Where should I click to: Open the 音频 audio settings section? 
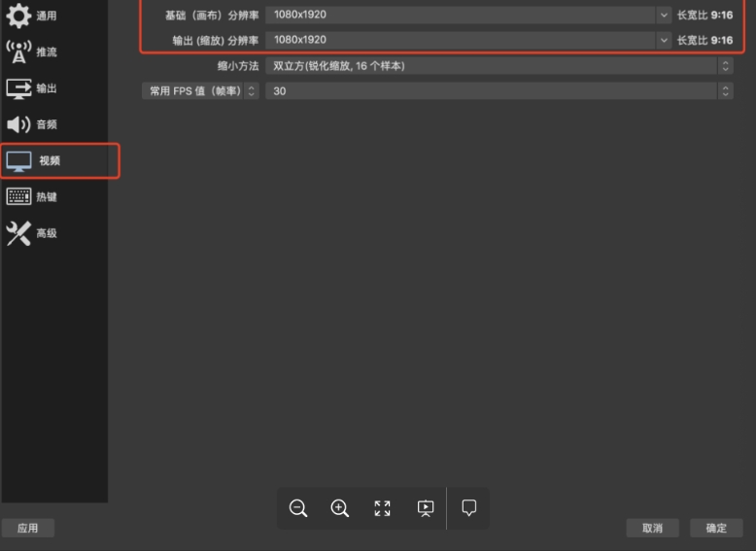pos(54,124)
